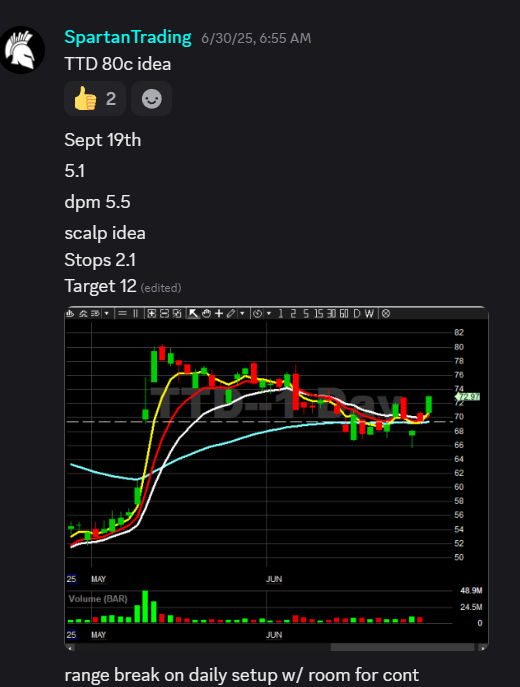Select the D daily interval

coord(357,314)
